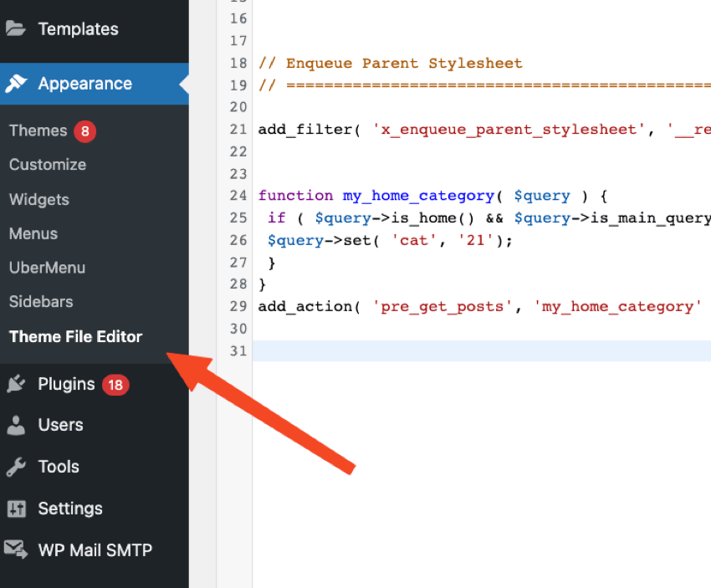Click the Plugins plug icon
Viewport: 711px width, 588px height.
pyautogui.click(x=16, y=384)
